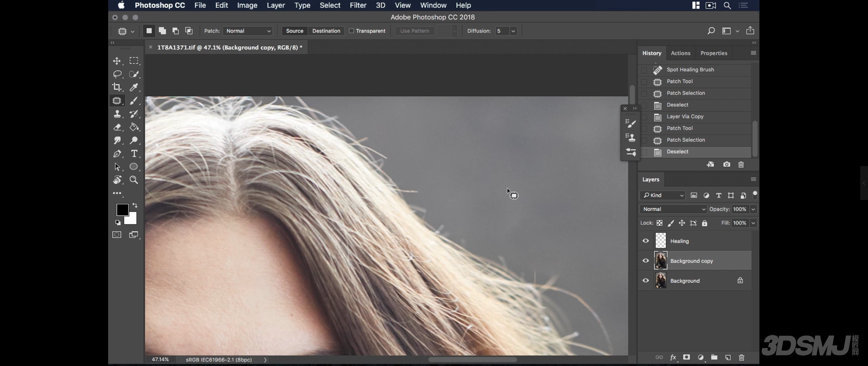Screen dimensions: 868x366
Task: Select the Type tool
Action: coord(134,154)
